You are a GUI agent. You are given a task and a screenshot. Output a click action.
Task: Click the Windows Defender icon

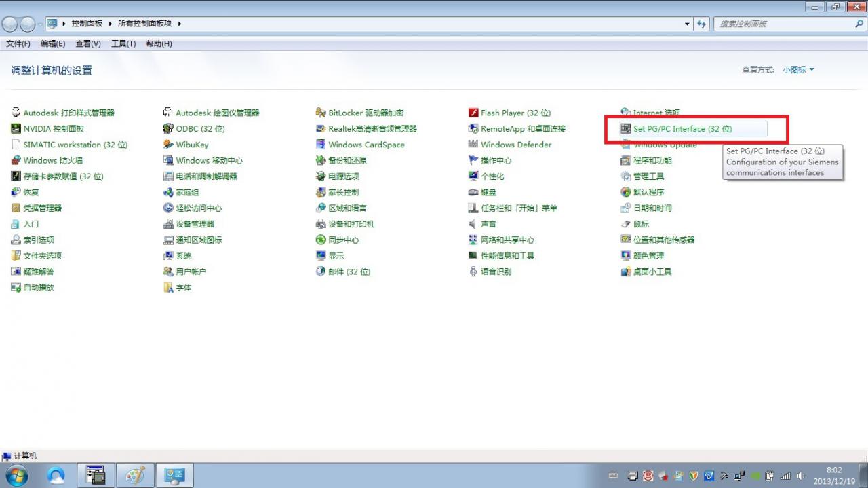tap(474, 145)
